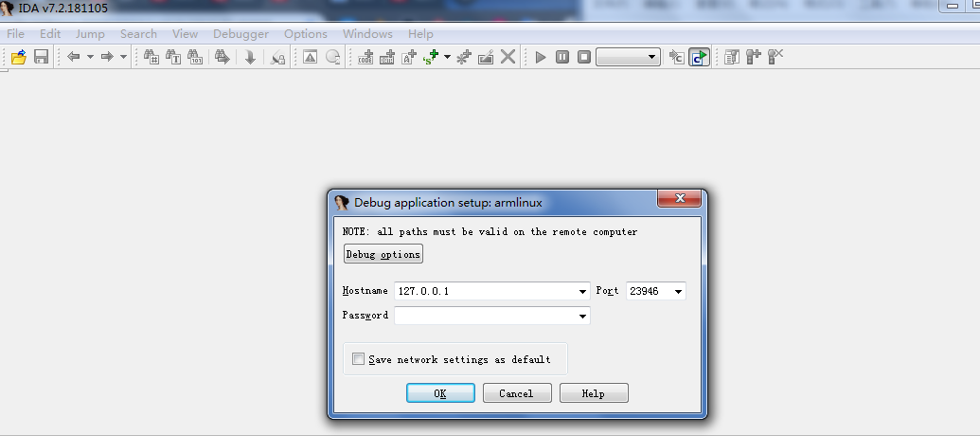This screenshot has width=980, height=436.
Task: Click the pencil edit icon in toolbar
Action: coord(486,57)
